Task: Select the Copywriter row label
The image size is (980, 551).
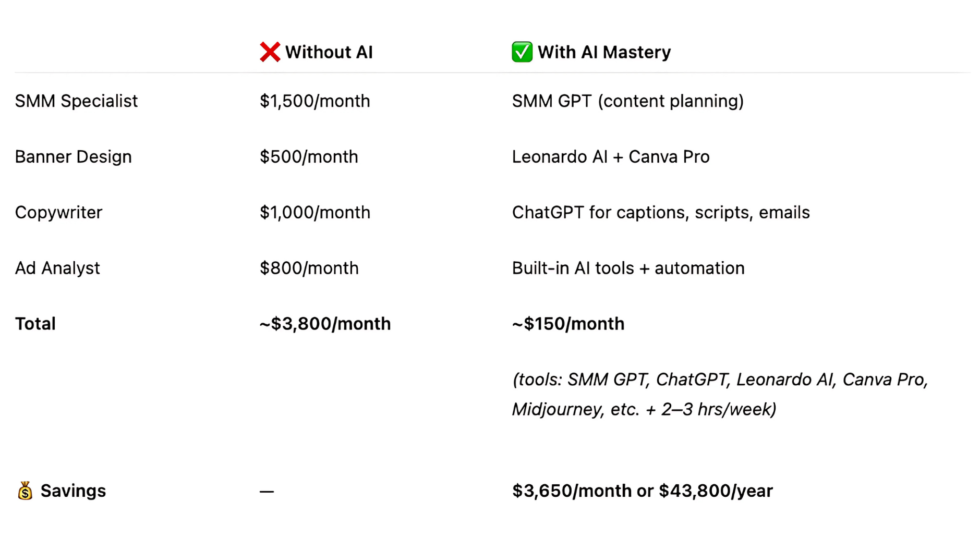Action: click(58, 213)
